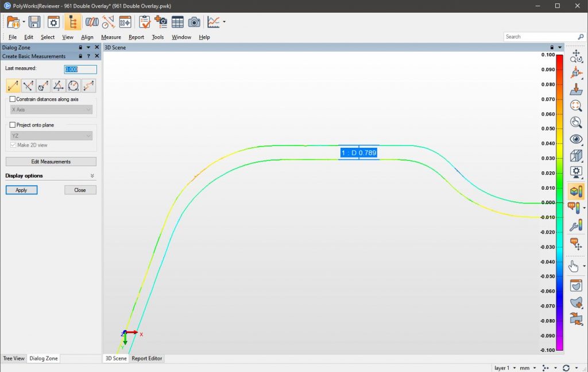Open the snapshot camera tool in the toolbar
Image resolution: width=588 pixels, height=372 pixels.
point(194,22)
